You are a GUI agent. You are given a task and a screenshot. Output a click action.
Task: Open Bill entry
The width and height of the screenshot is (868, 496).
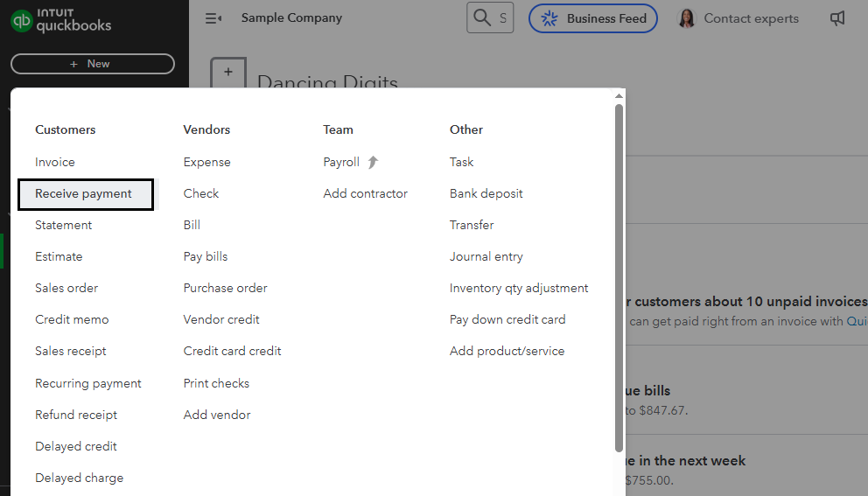click(x=192, y=226)
